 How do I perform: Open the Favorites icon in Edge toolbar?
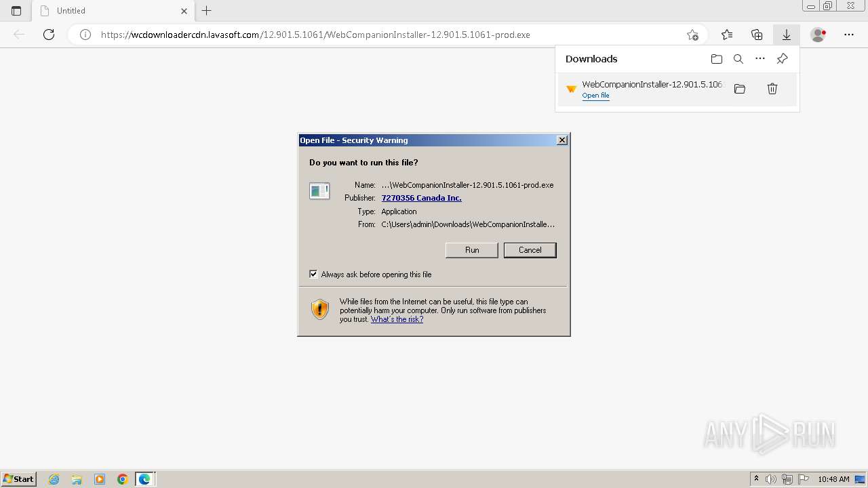pos(727,35)
